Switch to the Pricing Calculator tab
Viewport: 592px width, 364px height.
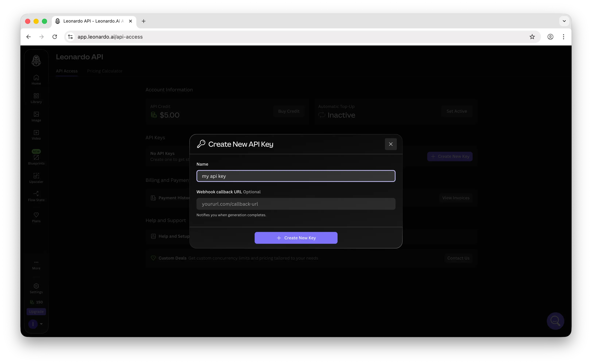point(105,71)
